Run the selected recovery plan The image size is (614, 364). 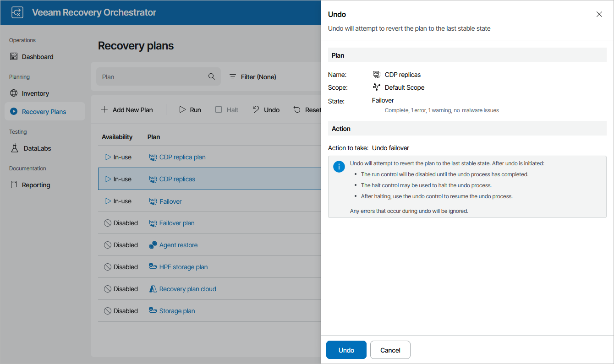pyautogui.click(x=190, y=109)
